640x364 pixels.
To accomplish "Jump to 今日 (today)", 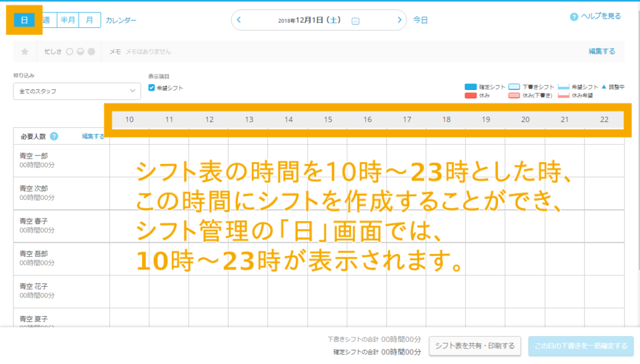I will [420, 20].
